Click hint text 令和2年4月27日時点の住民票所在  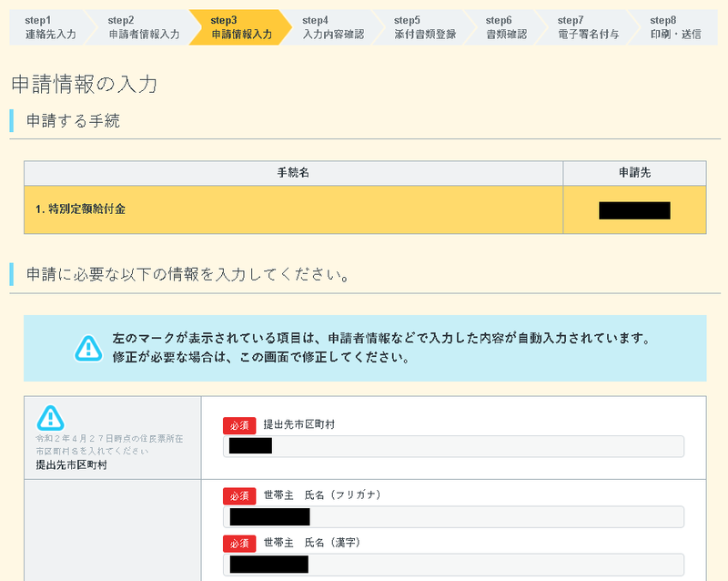109,438
